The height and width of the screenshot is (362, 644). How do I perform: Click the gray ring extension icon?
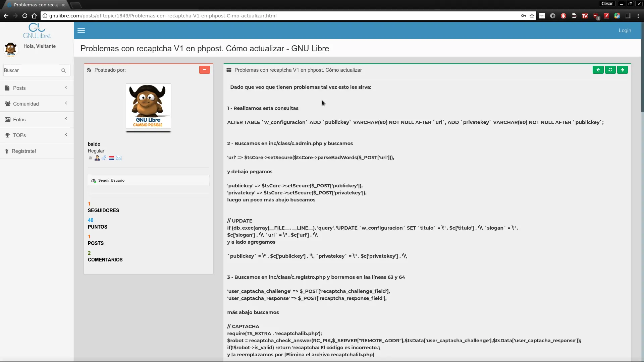pyautogui.click(x=553, y=16)
